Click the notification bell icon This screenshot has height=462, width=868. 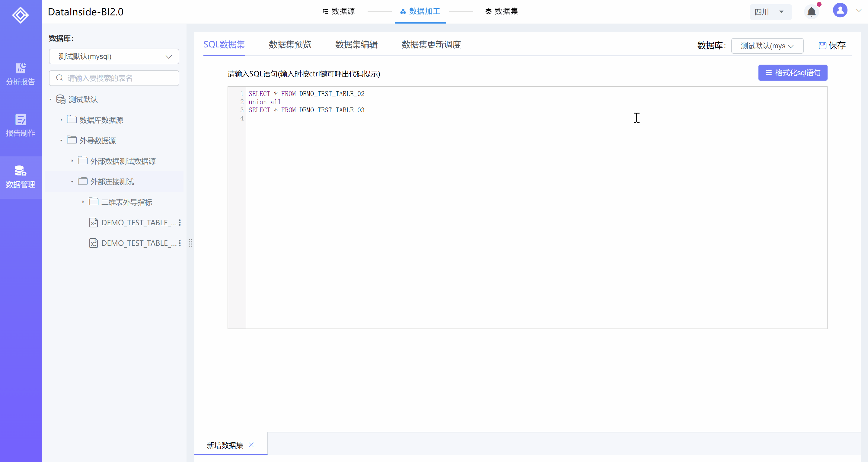coord(811,12)
